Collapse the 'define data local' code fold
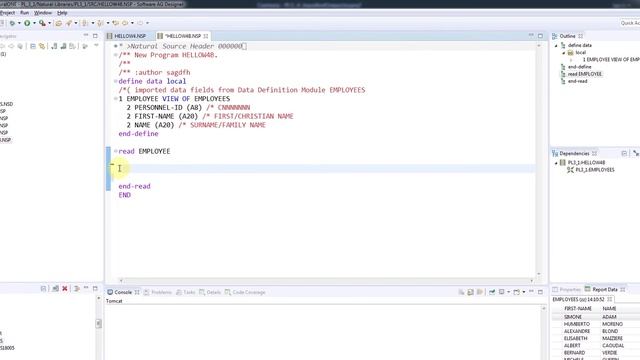The image size is (640, 360). (116, 81)
